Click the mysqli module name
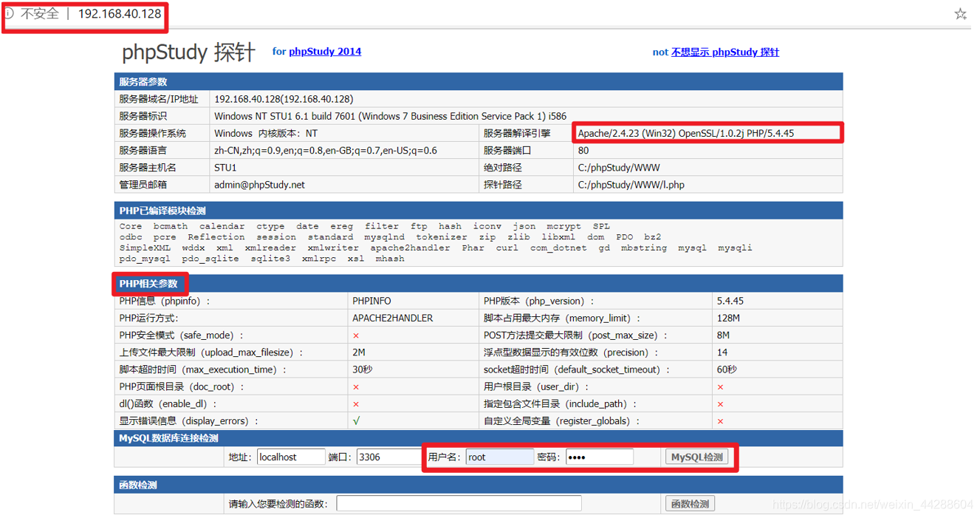This screenshot has width=980, height=518. click(x=735, y=248)
